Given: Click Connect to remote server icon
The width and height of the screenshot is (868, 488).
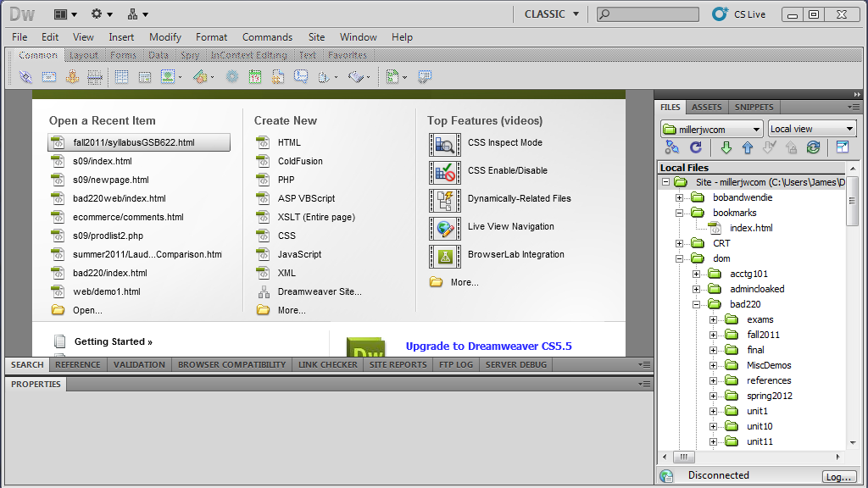Looking at the screenshot, I should [672, 147].
